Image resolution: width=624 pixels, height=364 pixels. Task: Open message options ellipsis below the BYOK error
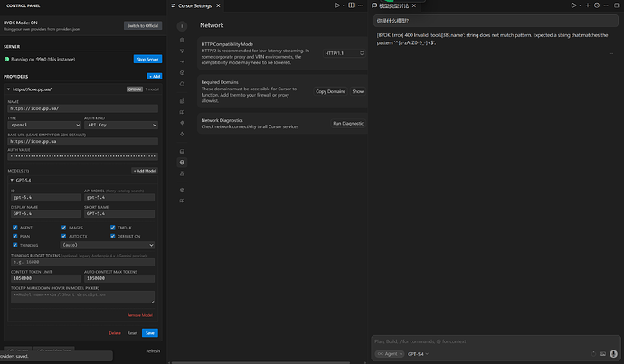point(611,54)
